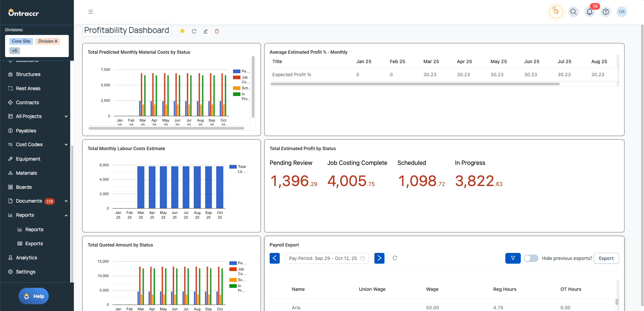Open the search magnifier in top bar
The width and height of the screenshot is (644, 311).
(x=573, y=12)
